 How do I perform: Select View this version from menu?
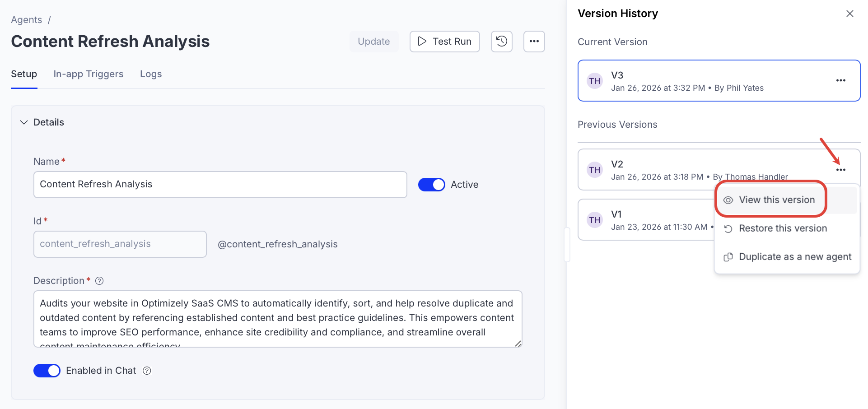point(776,200)
